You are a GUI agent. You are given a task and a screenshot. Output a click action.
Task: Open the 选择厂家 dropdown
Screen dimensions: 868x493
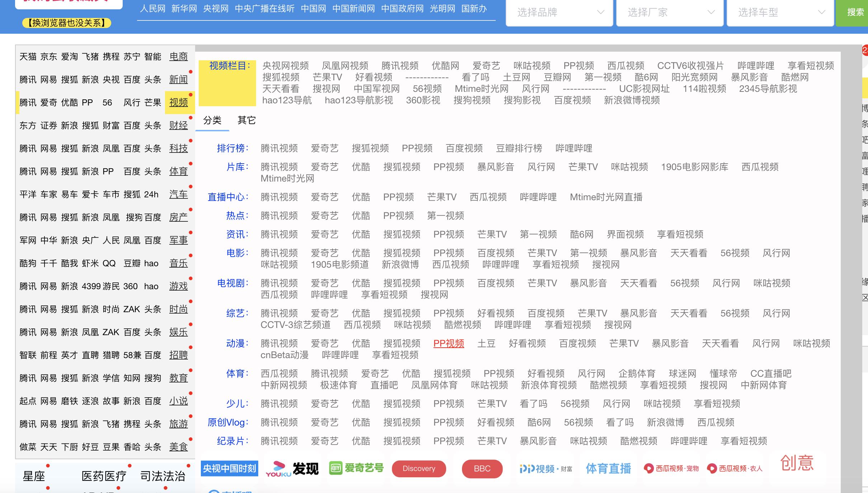[x=669, y=13]
